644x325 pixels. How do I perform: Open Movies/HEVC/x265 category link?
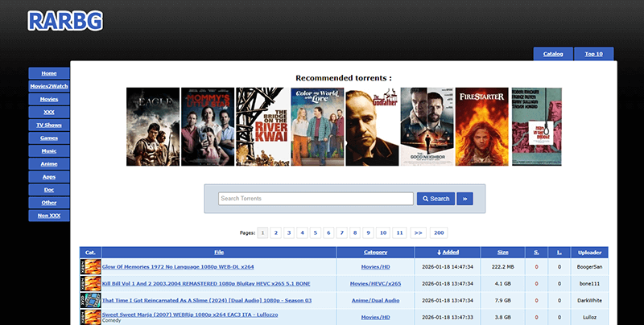coord(375,283)
